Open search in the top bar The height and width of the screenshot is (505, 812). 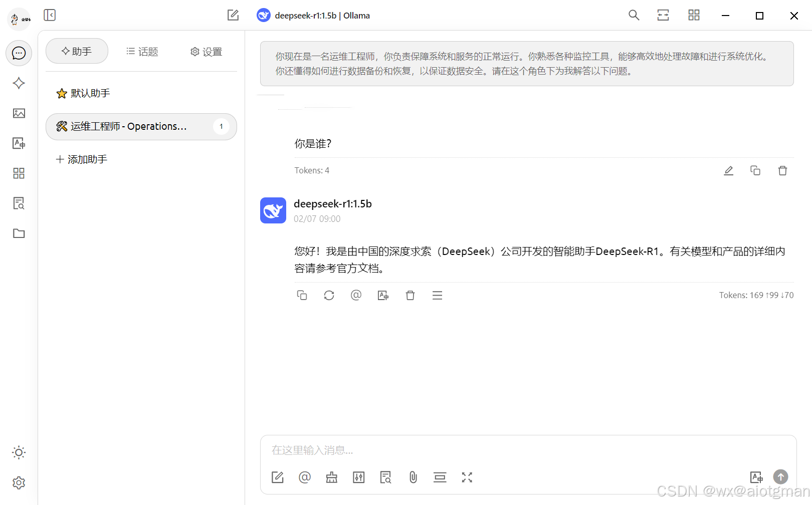click(x=634, y=15)
